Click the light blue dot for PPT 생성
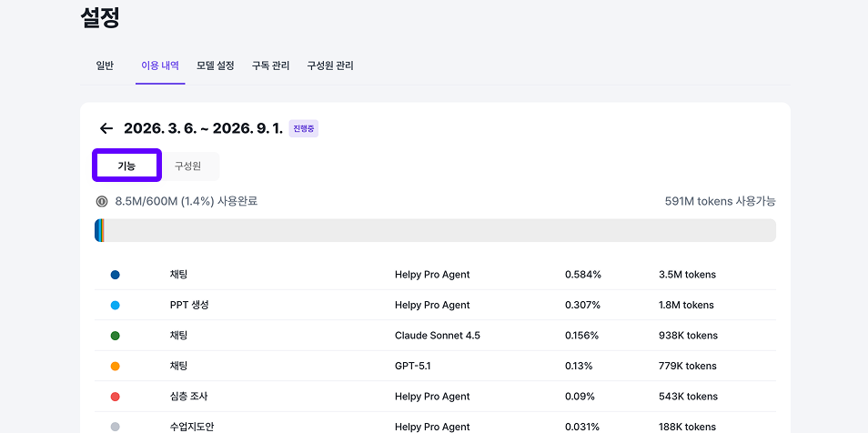 tap(116, 306)
